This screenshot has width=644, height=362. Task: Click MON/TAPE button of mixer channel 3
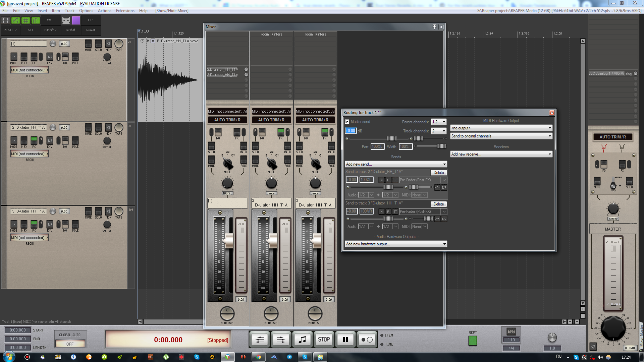pos(315,313)
